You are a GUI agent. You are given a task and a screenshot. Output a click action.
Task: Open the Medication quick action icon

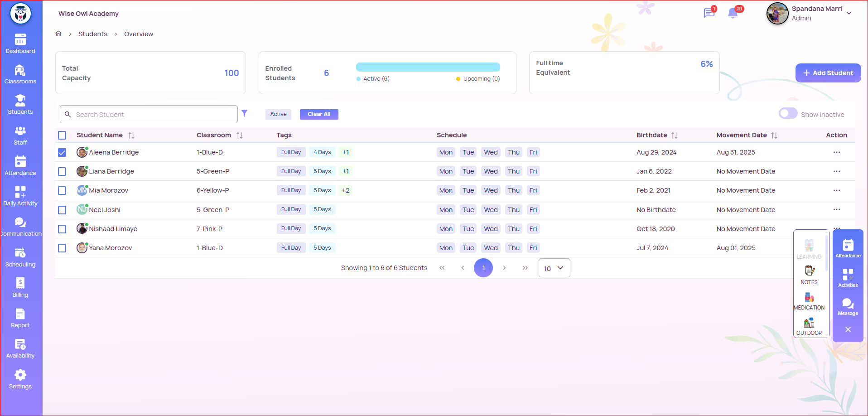pos(809,298)
